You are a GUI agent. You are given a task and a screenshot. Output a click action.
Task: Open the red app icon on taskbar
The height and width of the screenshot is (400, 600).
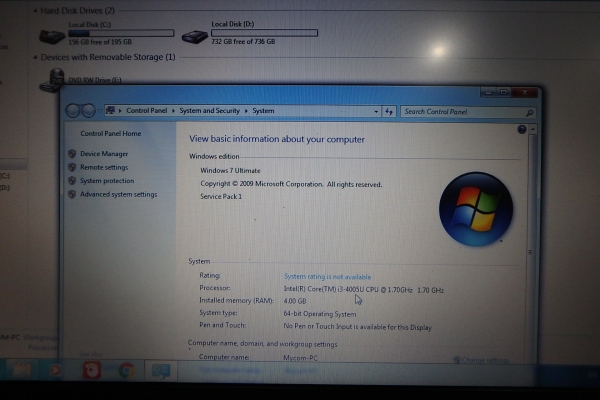point(92,371)
